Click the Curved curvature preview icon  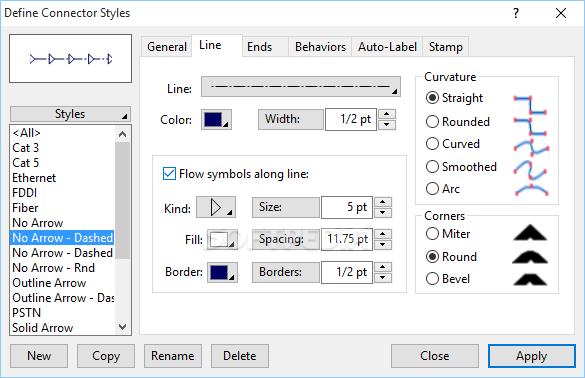pyautogui.click(x=532, y=147)
